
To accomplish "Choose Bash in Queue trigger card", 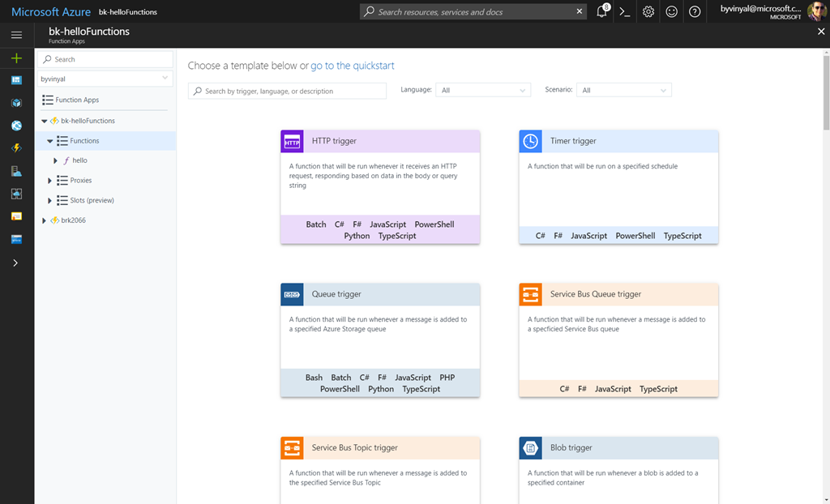I will [314, 378].
